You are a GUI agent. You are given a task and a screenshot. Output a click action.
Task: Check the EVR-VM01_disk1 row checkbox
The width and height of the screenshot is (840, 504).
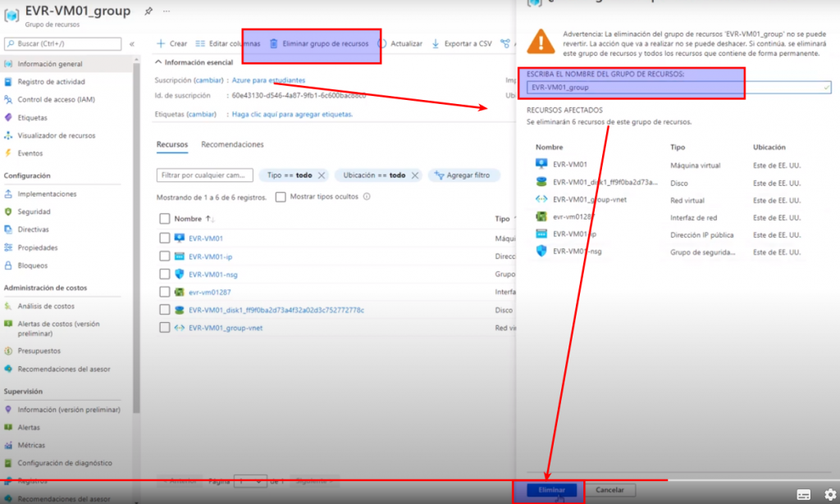click(x=164, y=310)
